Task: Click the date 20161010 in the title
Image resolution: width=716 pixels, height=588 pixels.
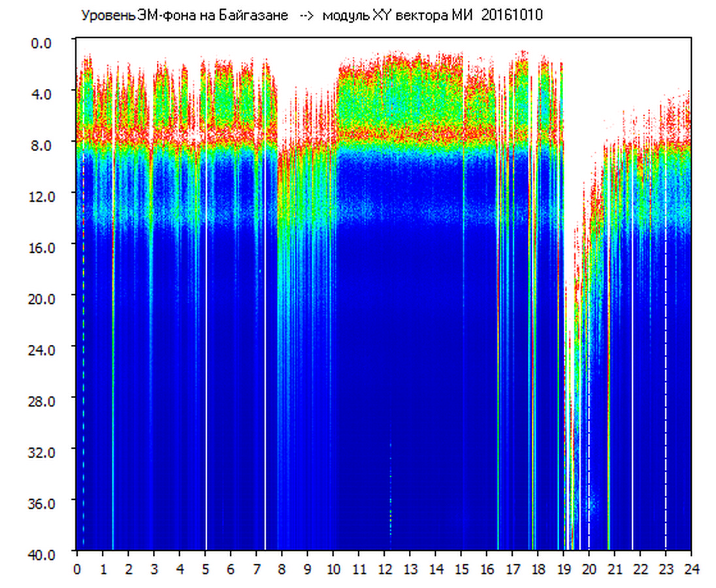Action: [x=512, y=16]
